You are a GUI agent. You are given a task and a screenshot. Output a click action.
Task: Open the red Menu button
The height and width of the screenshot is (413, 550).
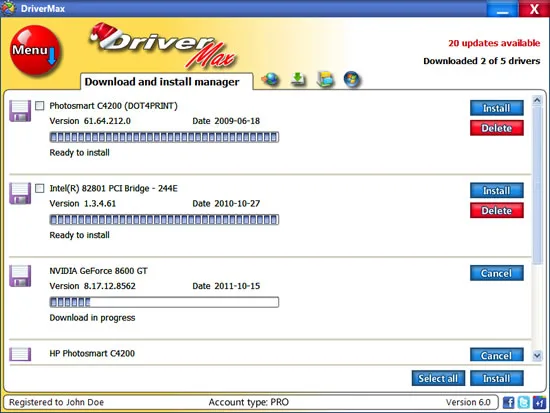(35, 51)
